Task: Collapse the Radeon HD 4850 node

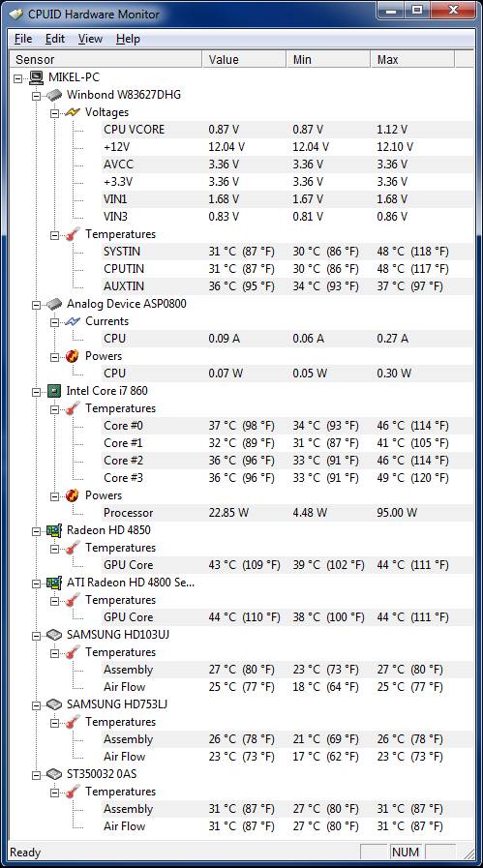Action: coord(36,531)
